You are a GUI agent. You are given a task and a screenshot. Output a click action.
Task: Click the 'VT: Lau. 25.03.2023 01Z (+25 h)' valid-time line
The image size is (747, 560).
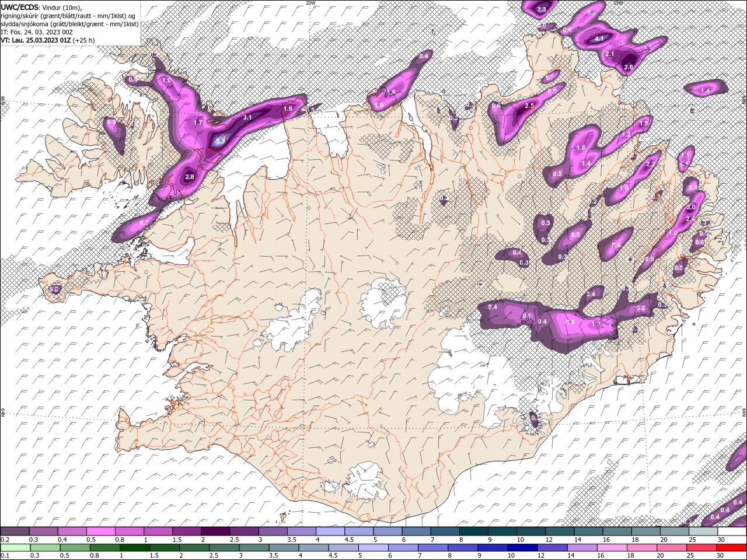tap(48, 40)
